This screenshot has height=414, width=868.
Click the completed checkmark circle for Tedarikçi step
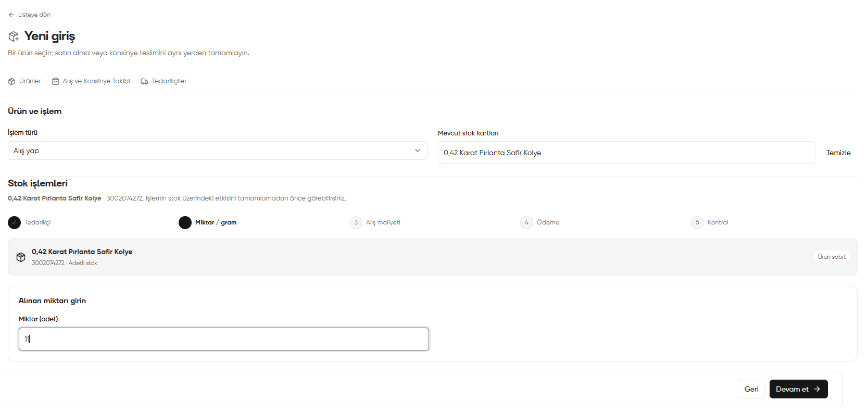click(15, 222)
